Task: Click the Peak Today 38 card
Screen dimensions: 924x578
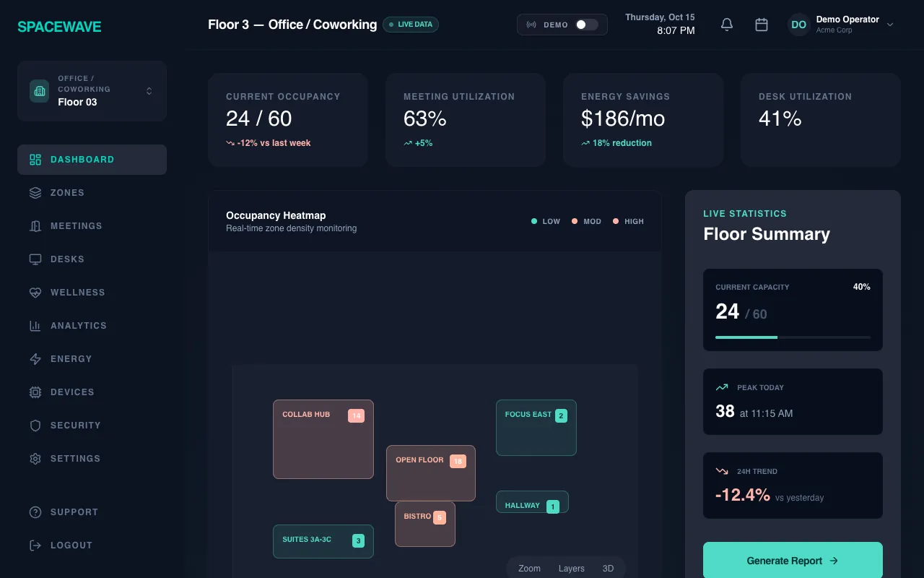Action: click(x=793, y=402)
